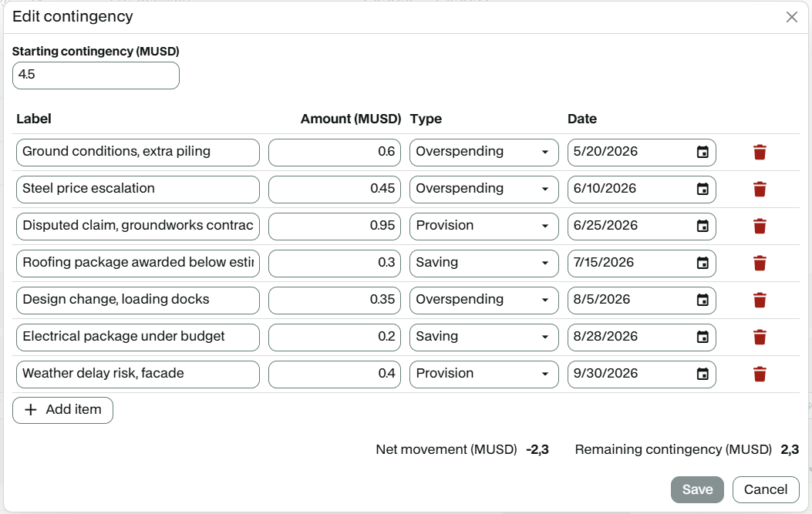Delete the Disputed claim, groundworks row
Viewport: 812px width, 514px height.
[760, 227]
